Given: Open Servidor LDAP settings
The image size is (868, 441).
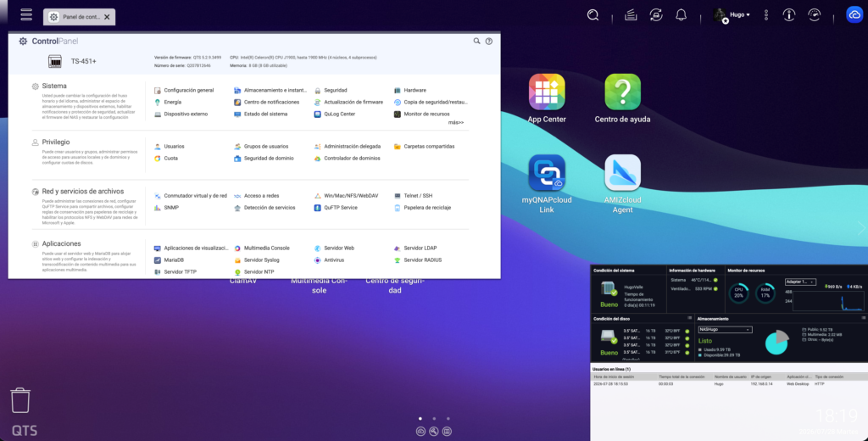Looking at the screenshot, I should click(x=415, y=248).
